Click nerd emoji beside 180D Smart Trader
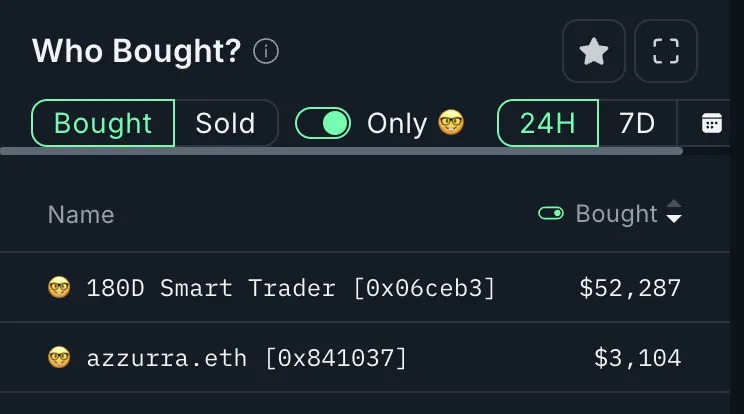744x414 pixels. 59,287
